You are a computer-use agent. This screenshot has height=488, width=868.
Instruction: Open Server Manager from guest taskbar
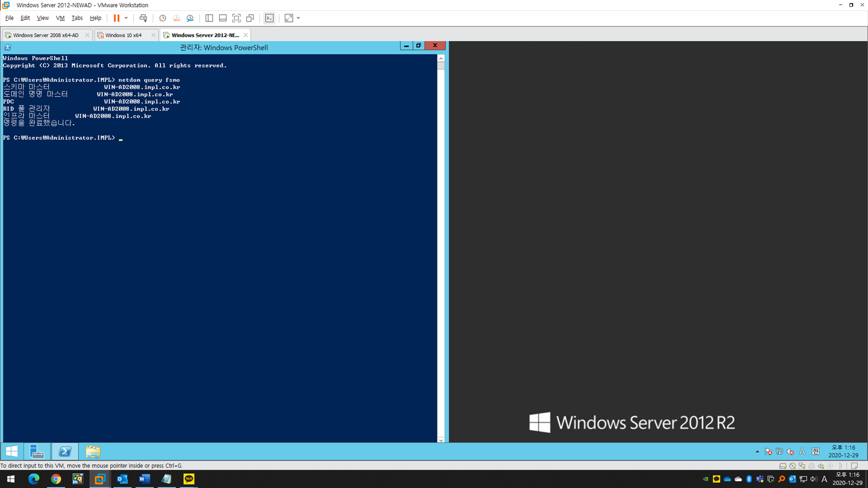[37, 451]
